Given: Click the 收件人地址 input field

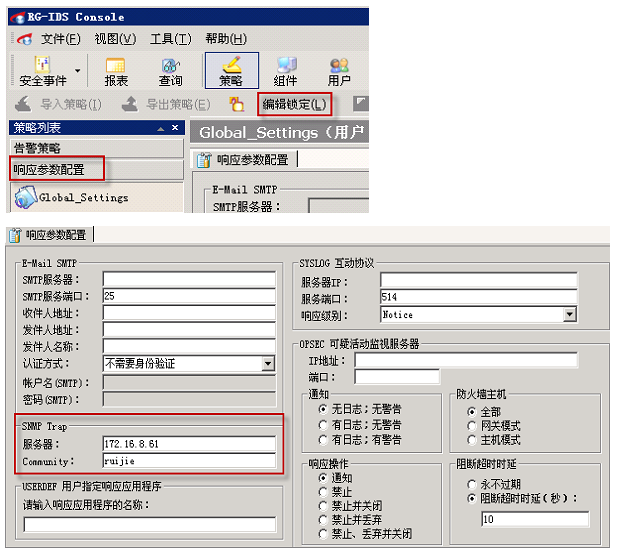Looking at the screenshot, I should [x=189, y=313].
